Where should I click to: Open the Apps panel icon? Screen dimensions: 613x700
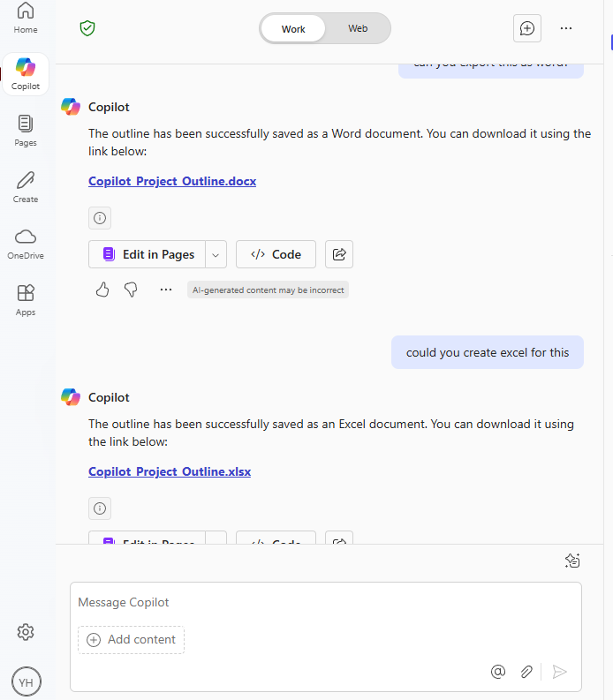(26, 300)
